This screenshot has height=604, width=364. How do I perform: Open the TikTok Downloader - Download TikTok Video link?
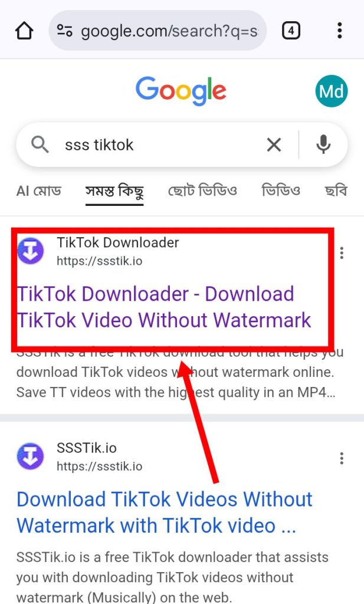[x=163, y=307]
